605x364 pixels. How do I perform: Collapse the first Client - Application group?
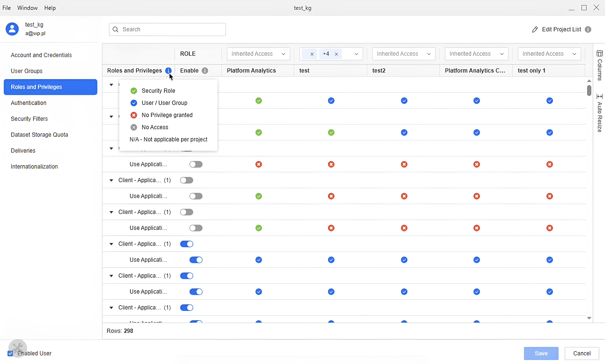click(x=111, y=180)
